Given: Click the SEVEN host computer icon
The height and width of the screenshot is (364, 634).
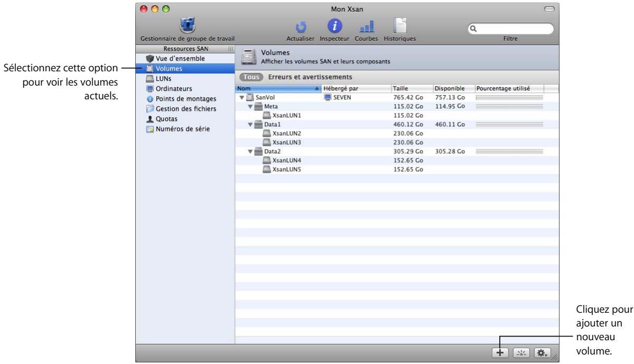Looking at the screenshot, I should (328, 98).
